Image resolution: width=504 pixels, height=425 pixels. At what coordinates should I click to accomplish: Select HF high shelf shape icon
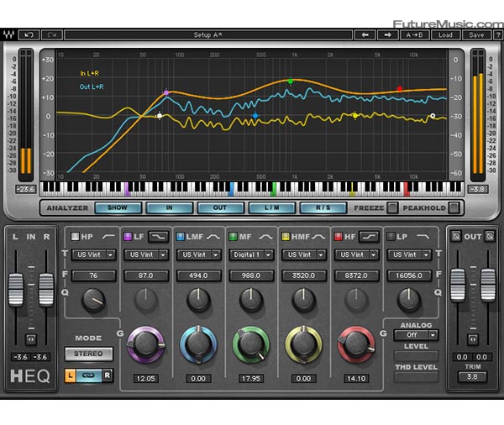(x=369, y=237)
